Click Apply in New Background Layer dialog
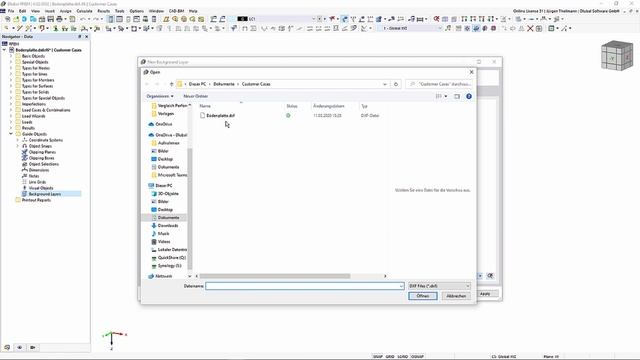 (485, 294)
